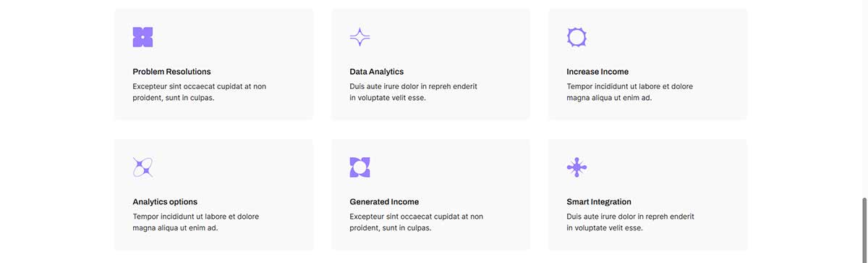Click the Generated Income square-circle icon
The height and width of the screenshot is (263, 868).
[359, 167]
